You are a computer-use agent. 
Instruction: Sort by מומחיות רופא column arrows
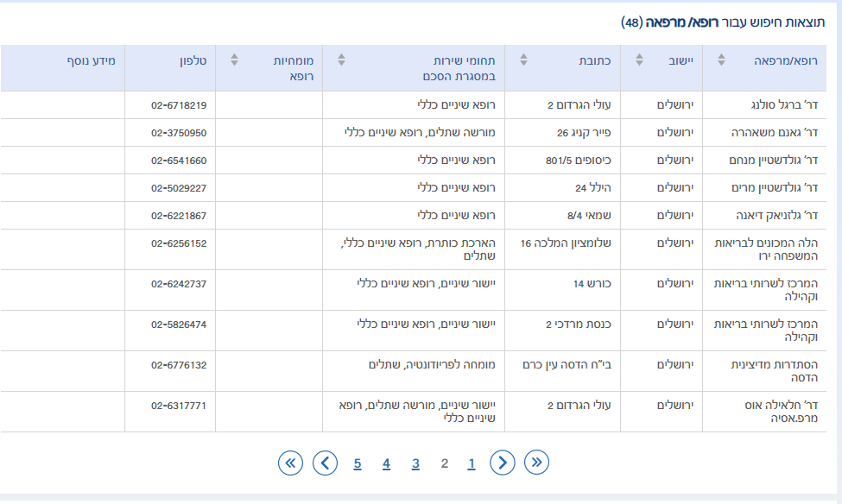tap(234, 60)
